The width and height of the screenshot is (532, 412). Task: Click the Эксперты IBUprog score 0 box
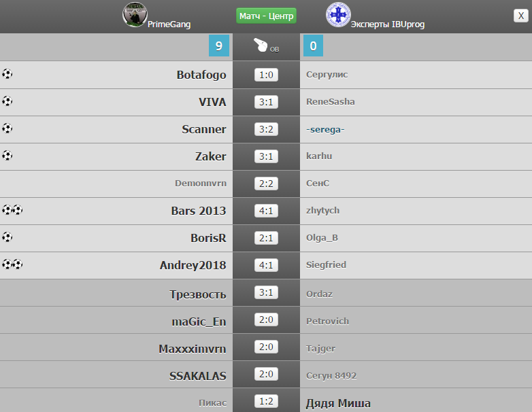click(x=313, y=46)
